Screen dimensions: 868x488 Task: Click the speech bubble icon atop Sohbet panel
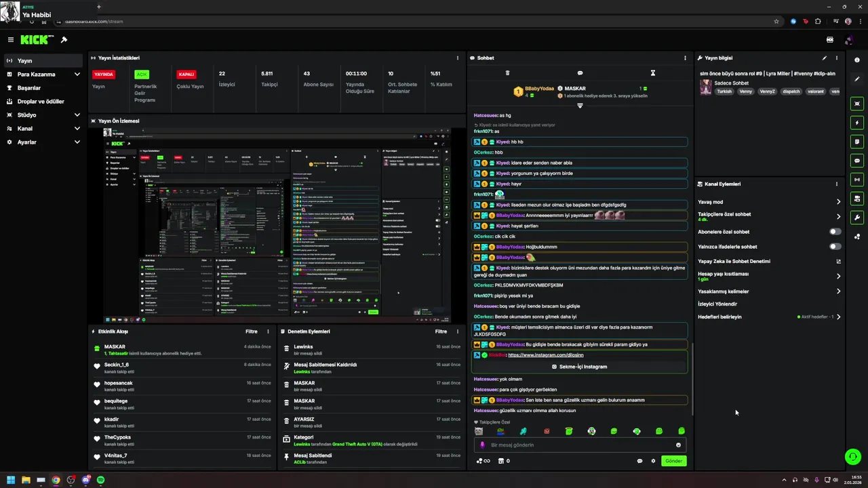tap(580, 73)
